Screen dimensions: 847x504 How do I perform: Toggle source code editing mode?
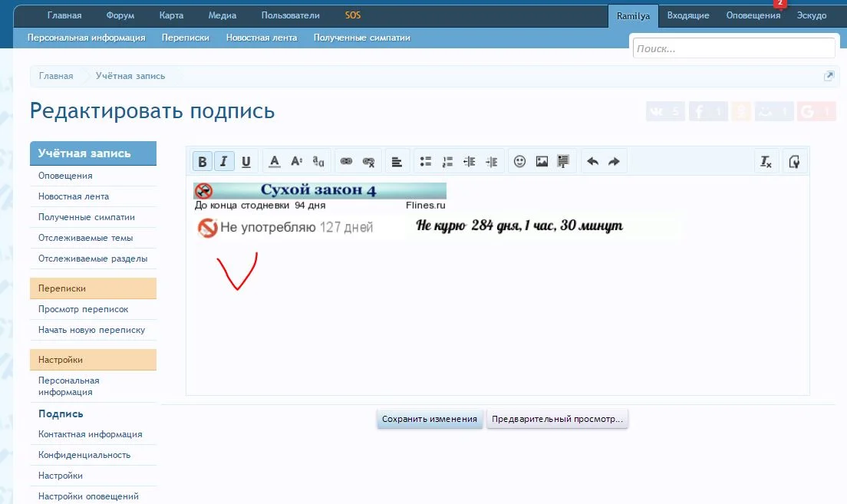[x=795, y=161]
